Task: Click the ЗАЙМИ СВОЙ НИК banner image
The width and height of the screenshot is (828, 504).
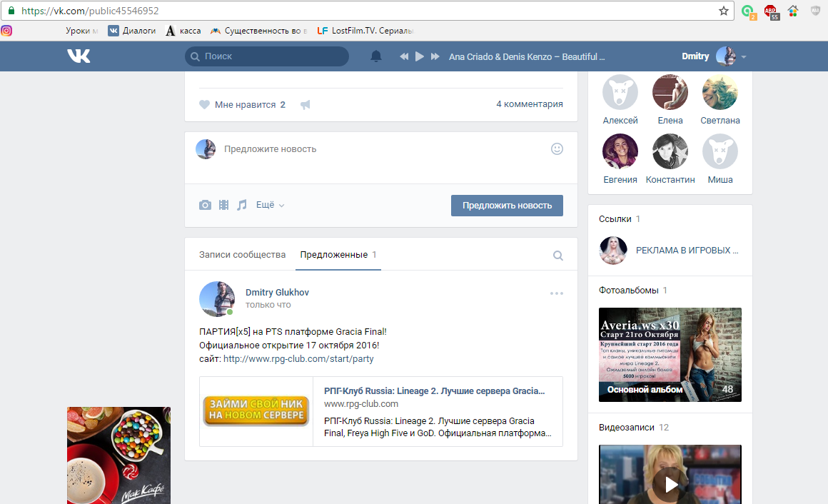Action: [256, 411]
